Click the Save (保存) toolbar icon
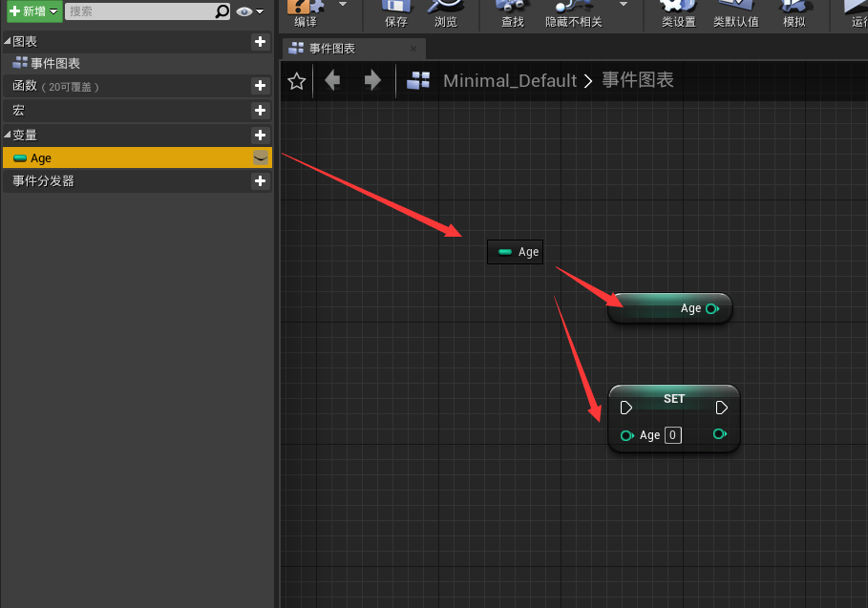 click(395, 10)
